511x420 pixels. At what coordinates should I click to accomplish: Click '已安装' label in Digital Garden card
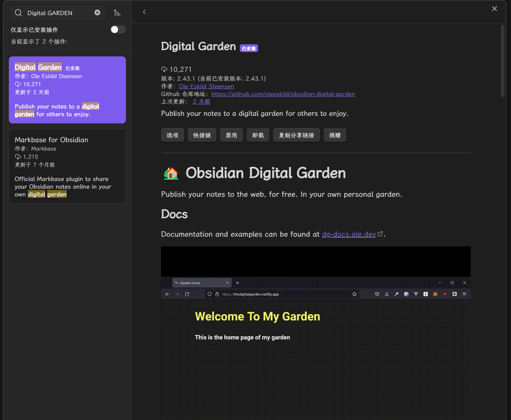tap(72, 68)
